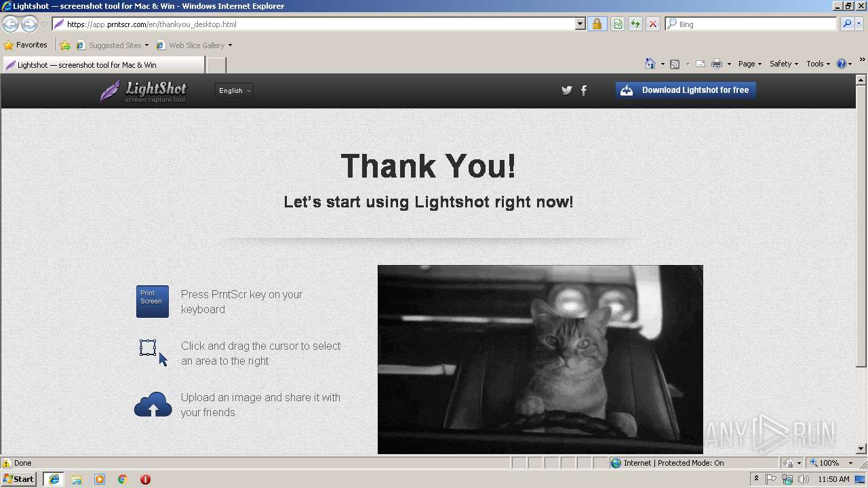Go forward with the browser Forward arrow
This screenshot has height=488, width=868.
[29, 24]
